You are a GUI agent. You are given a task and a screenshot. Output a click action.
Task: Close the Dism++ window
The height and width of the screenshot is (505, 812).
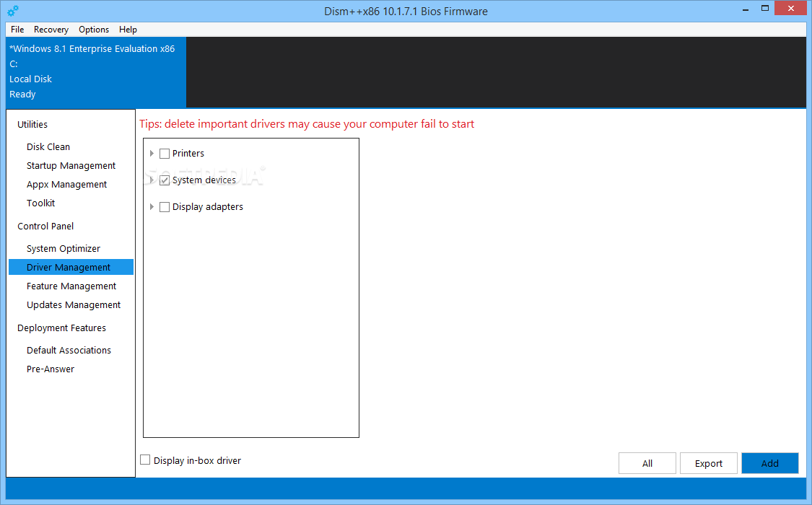[x=791, y=8]
